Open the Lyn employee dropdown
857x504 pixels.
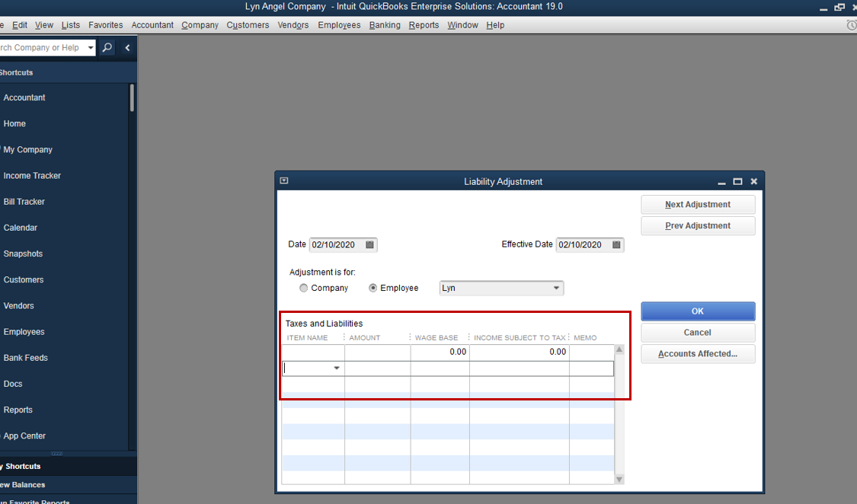click(558, 288)
